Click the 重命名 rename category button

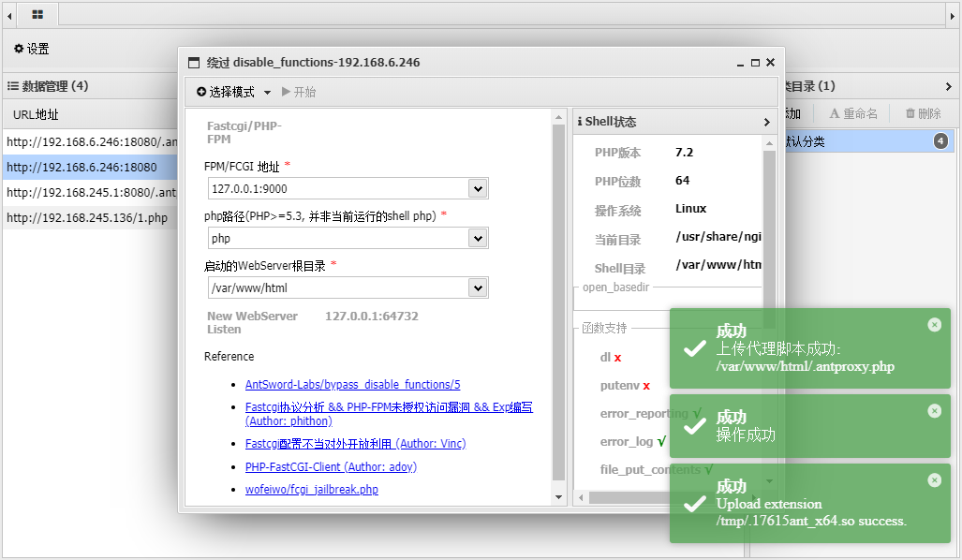point(853,113)
